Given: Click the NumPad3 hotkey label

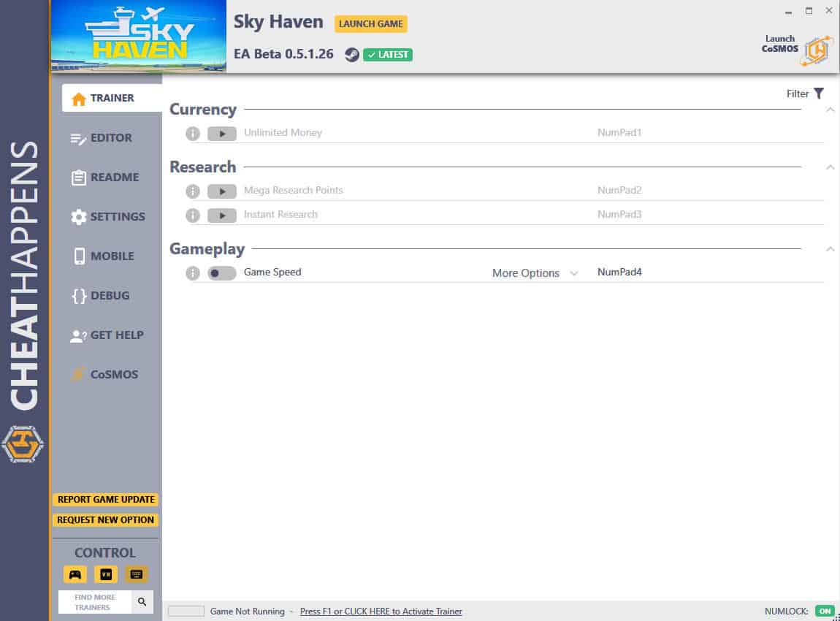Looking at the screenshot, I should [x=619, y=214].
